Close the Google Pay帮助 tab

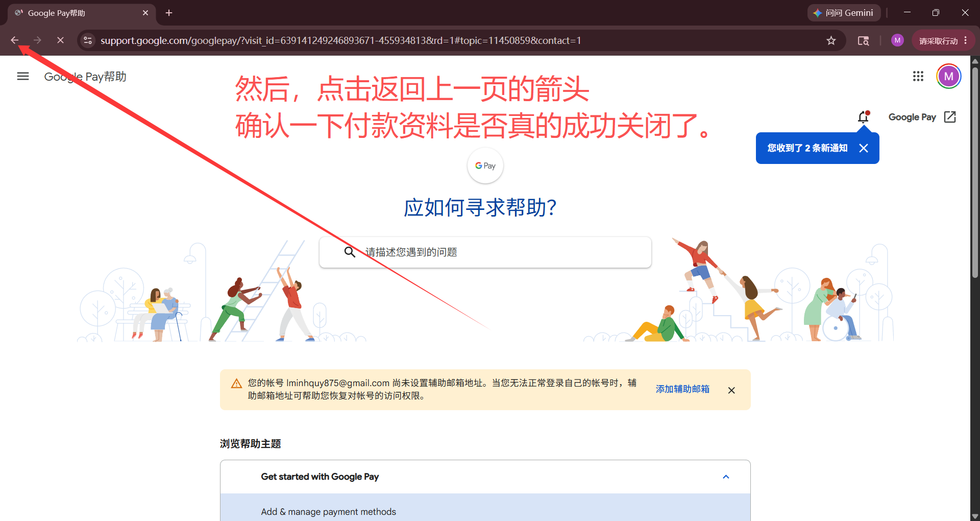[145, 13]
